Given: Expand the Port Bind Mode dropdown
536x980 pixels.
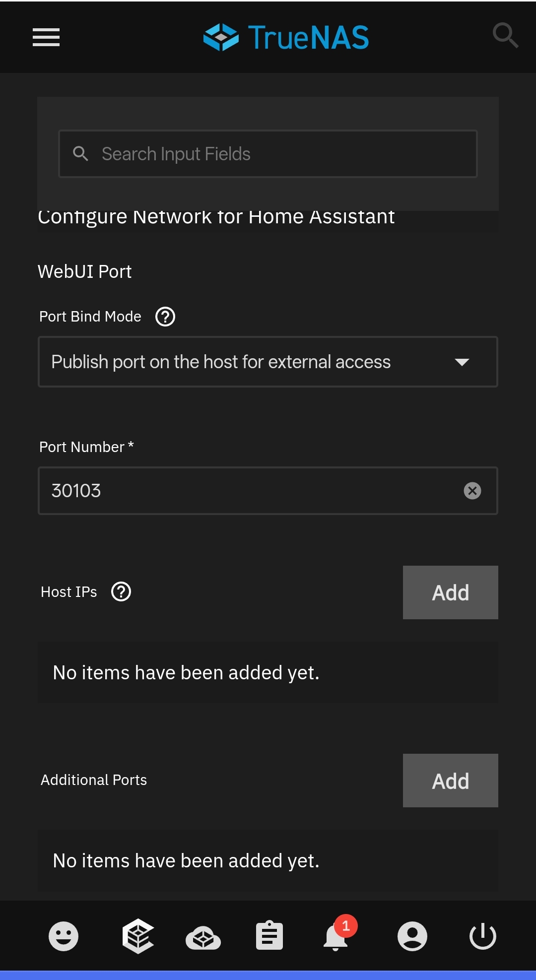Looking at the screenshot, I should point(248,362).
